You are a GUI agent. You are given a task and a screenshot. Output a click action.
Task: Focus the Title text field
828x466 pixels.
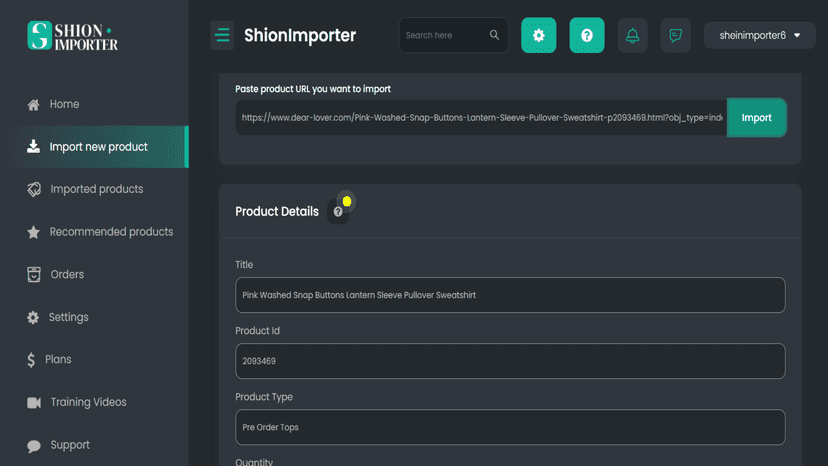click(x=510, y=295)
